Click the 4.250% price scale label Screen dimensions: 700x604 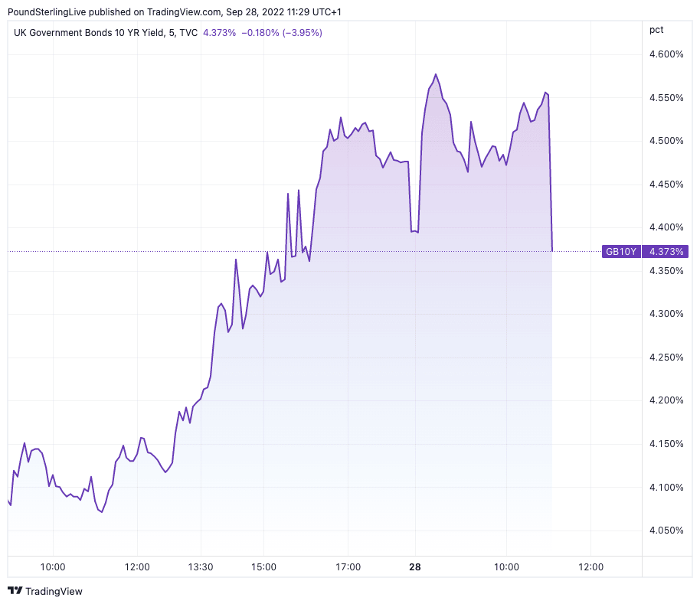click(x=665, y=358)
